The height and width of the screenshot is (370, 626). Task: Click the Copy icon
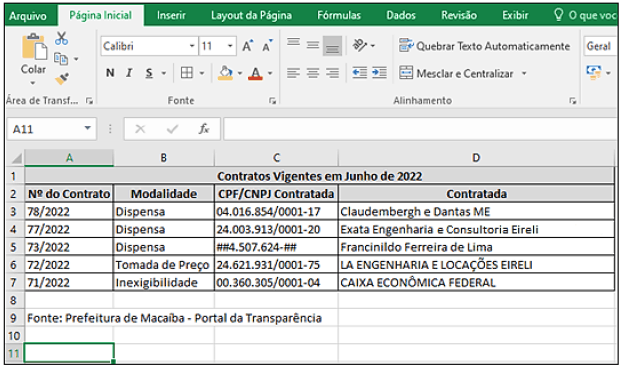pyautogui.click(x=61, y=59)
